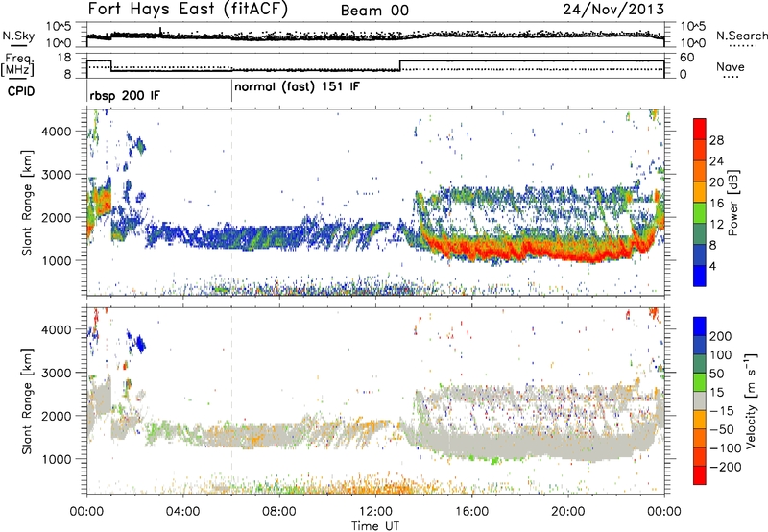The height and width of the screenshot is (532, 768).
Task: Pick the red bottom segment of velocity colorbar
Action: pos(700,475)
